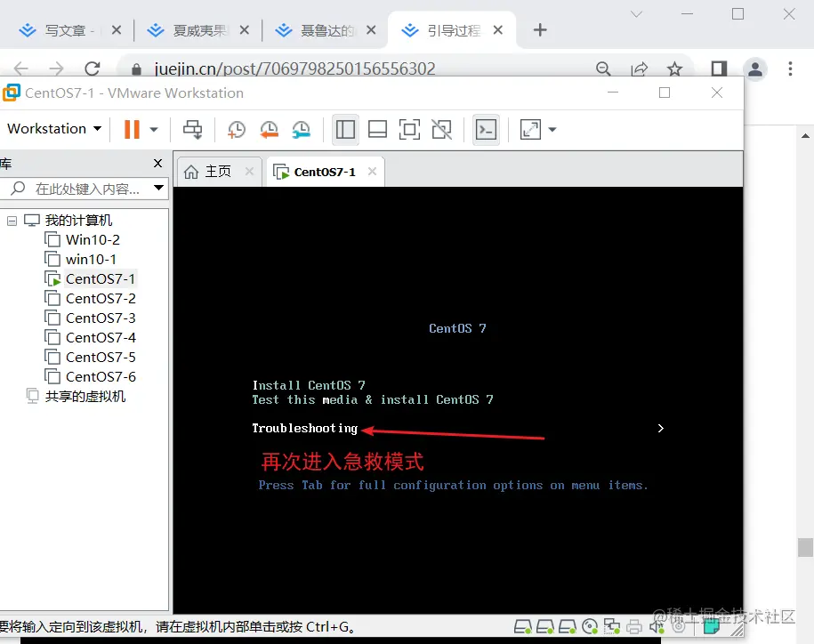
Task: Click the library search field
Action: coord(85,189)
